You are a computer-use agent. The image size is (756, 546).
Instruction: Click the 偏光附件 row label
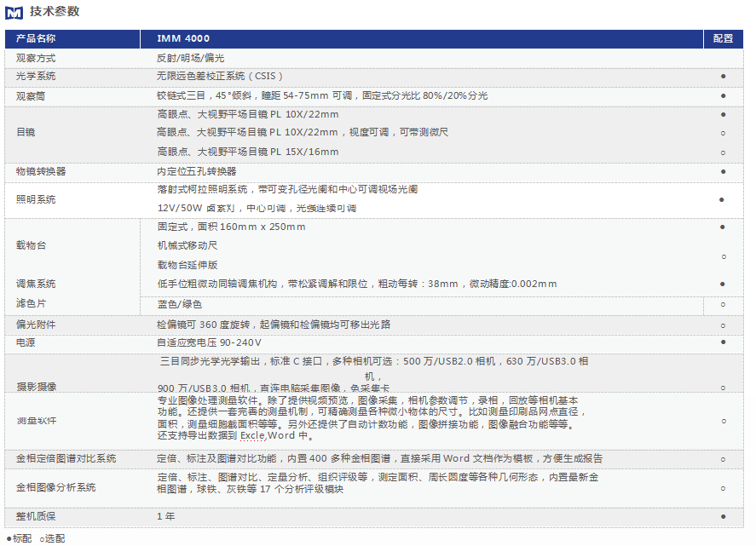36,325
